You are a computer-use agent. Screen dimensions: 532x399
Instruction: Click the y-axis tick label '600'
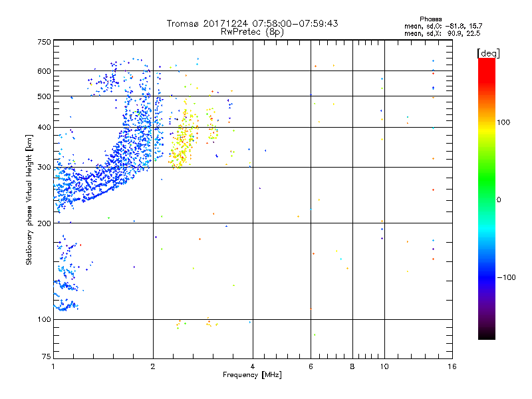click(x=44, y=71)
